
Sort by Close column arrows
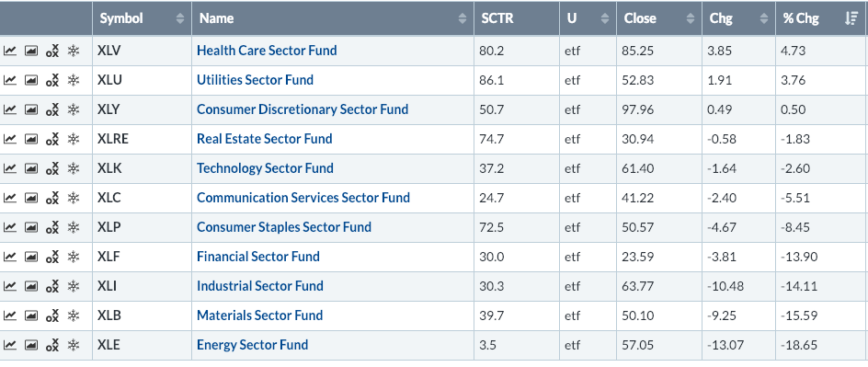pyautogui.click(x=691, y=18)
